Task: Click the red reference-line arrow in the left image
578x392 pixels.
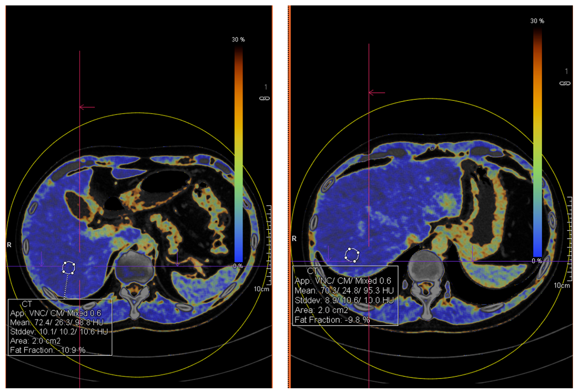Action: pyautogui.click(x=87, y=107)
